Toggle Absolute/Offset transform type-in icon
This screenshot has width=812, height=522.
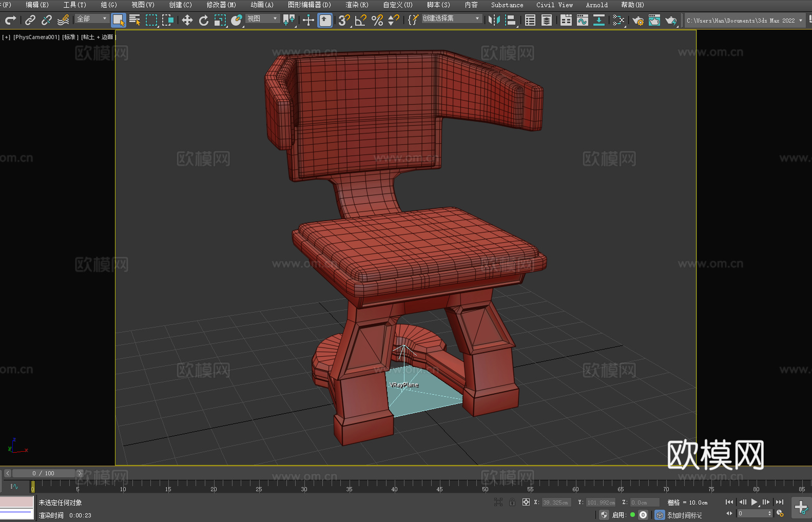click(x=526, y=502)
